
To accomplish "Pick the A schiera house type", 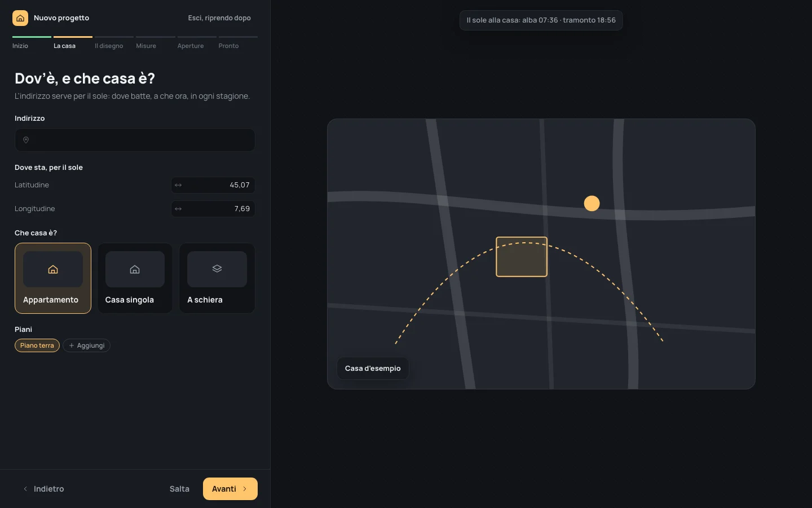I will (x=217, y=278).
